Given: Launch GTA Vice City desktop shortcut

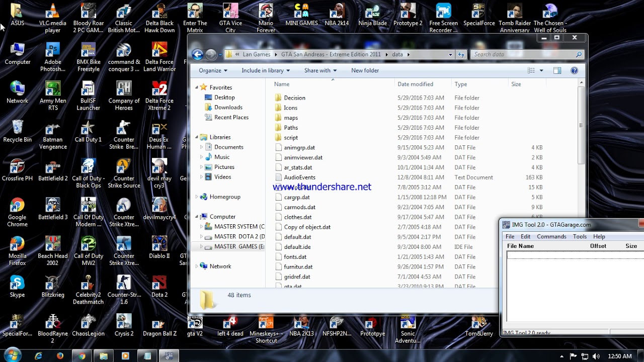Looking at the screenshot, I should pyautogui.click(x=230, y=18).
